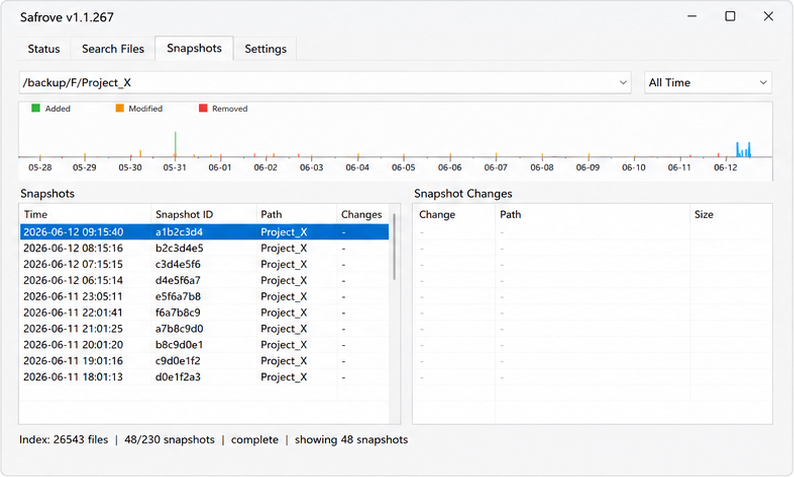Screen dimensions: 794x477
Task: Click snapshot ID b8c9d0e1
Action: 179,345
